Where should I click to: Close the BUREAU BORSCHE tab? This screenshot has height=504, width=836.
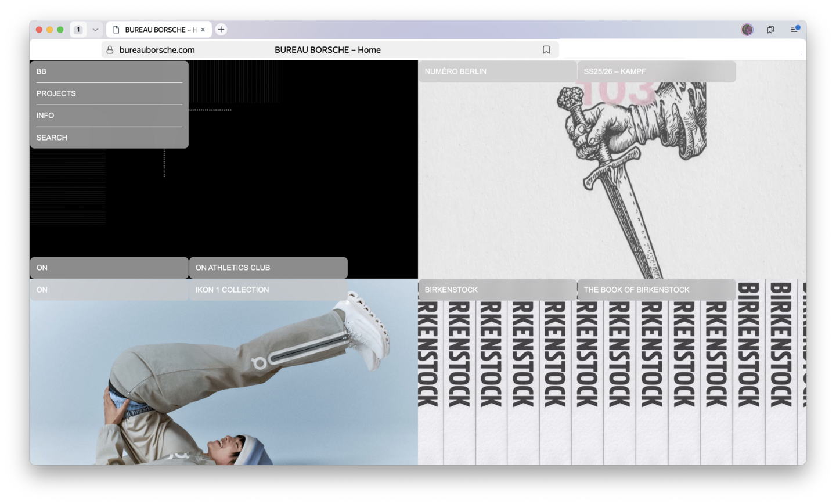[x=203, y=30]
